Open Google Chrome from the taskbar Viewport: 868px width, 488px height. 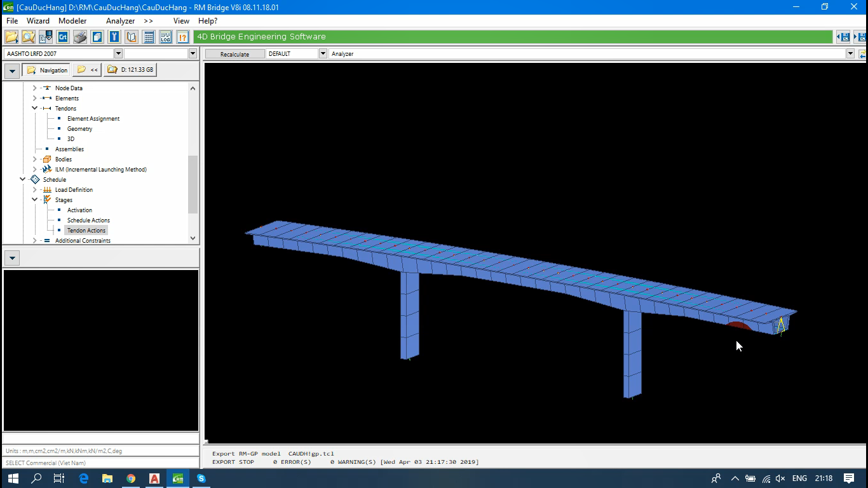(x=131, y=478)
